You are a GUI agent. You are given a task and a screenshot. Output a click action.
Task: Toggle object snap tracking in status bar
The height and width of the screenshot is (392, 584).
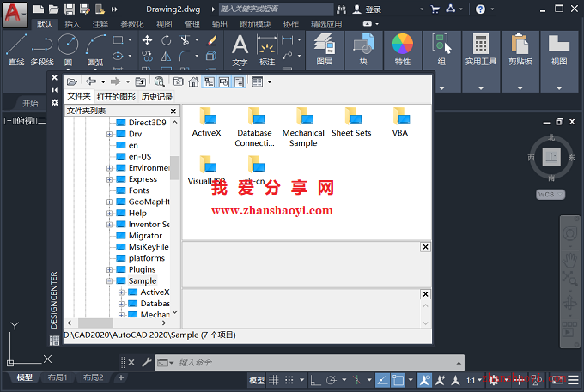pyautogui.click(x=382, y=380)
